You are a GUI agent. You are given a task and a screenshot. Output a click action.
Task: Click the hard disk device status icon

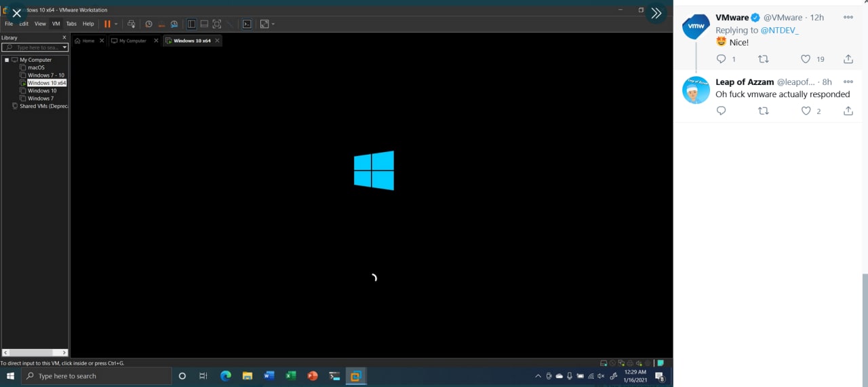point(604,363)
